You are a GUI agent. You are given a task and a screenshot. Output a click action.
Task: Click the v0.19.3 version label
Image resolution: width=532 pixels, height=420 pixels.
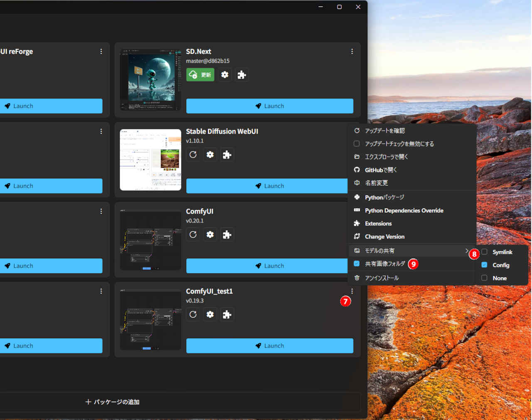195,301
